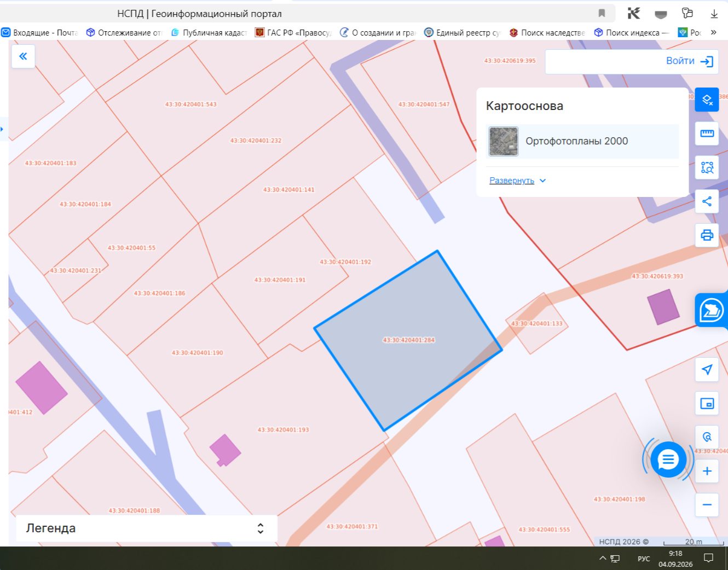Click the Развернуть link to expand basemaps
The image size is (728, 570).
tap(517, 181)
